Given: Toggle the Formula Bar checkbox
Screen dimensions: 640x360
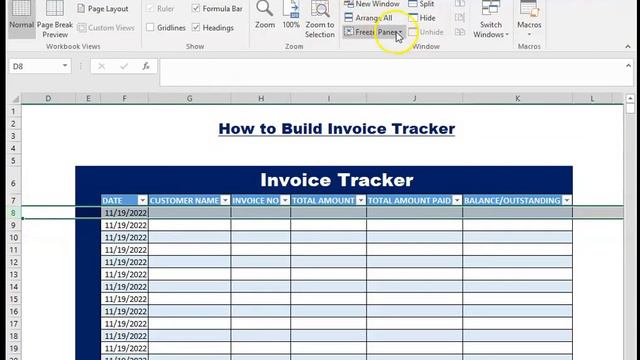Looking at the screenshot, I should (x=196, y=9).
